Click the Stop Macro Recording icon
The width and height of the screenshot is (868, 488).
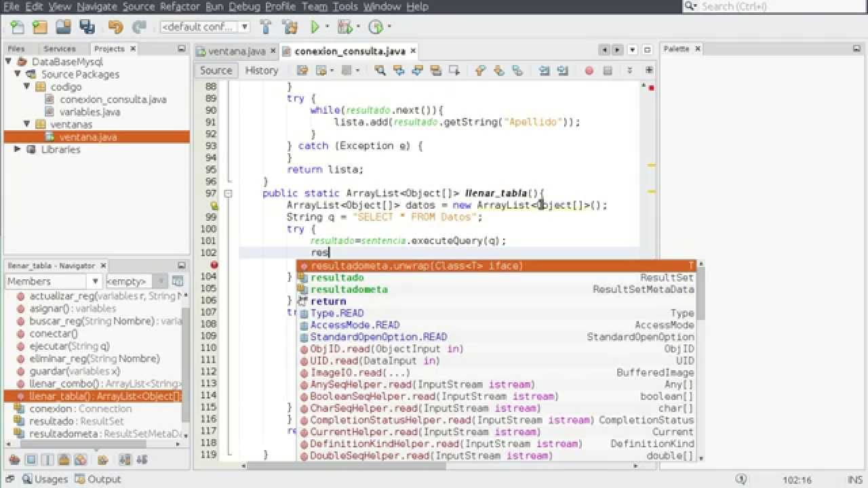point(608,70)
